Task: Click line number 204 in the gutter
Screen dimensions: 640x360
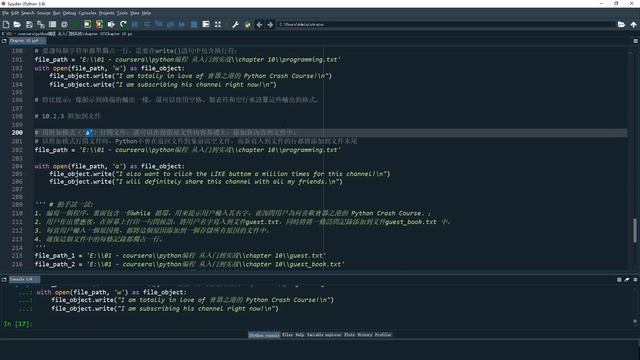Action: click(17, 166)
